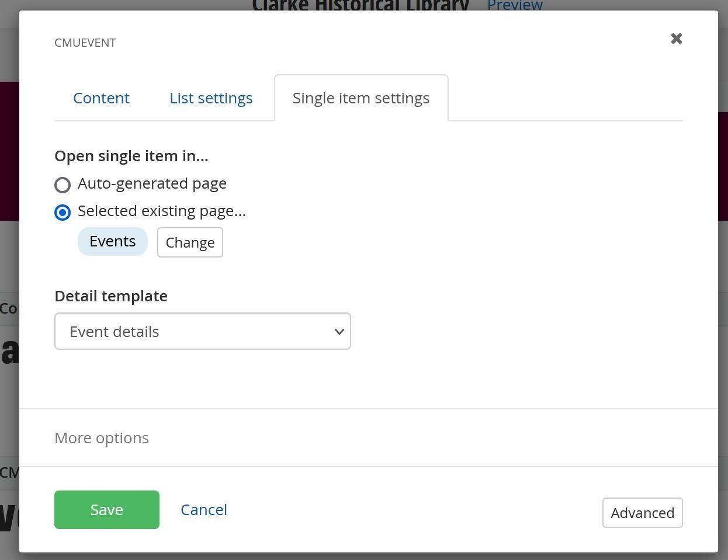Cancel the dialog changes
Viewport: 728px width, 560px height.
pos(204,510)
